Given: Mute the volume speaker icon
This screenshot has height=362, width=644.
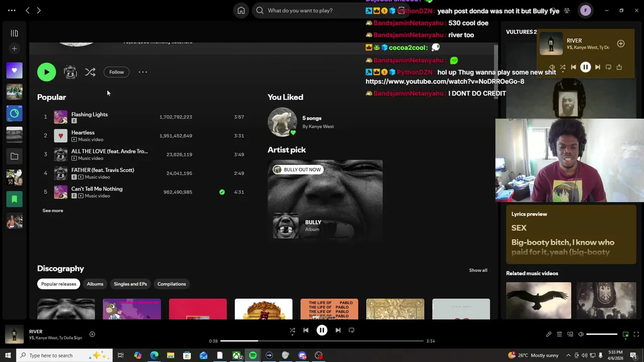Looking at the screenshot, I should click(581, 334).
